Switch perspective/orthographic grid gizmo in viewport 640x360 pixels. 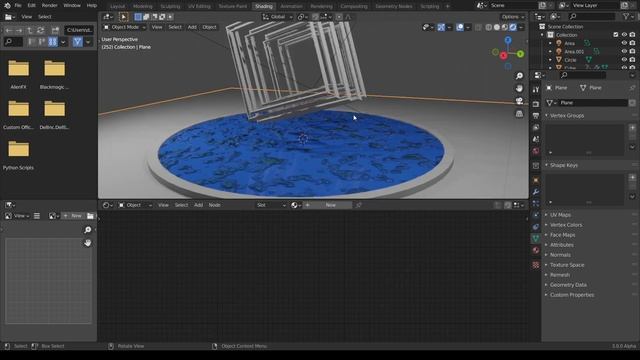519,113
